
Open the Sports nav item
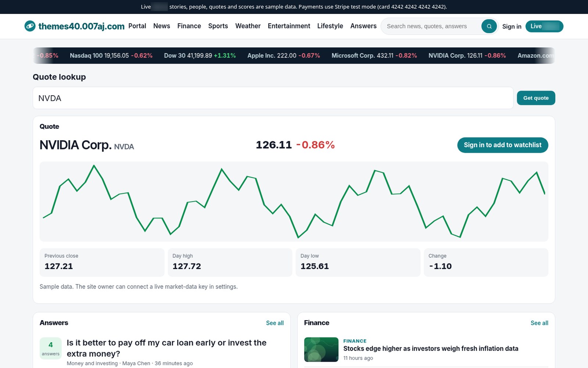(218, 26)
